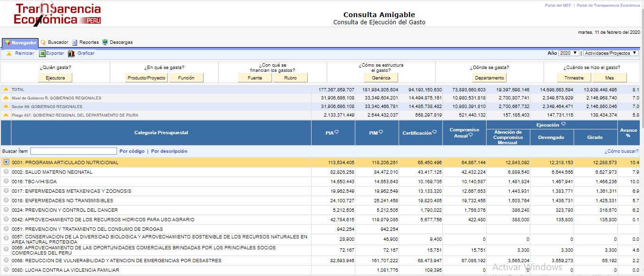Screen dimensions: 644x276
Task: Open the Actividades/Proyectos dropdown
Action: tap(611, 53)
